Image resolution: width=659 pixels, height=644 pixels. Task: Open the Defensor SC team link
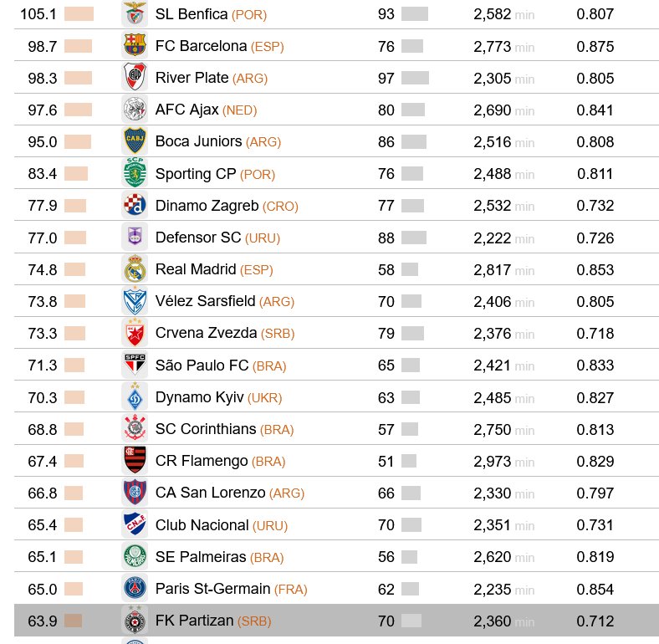tap(197, 238)
